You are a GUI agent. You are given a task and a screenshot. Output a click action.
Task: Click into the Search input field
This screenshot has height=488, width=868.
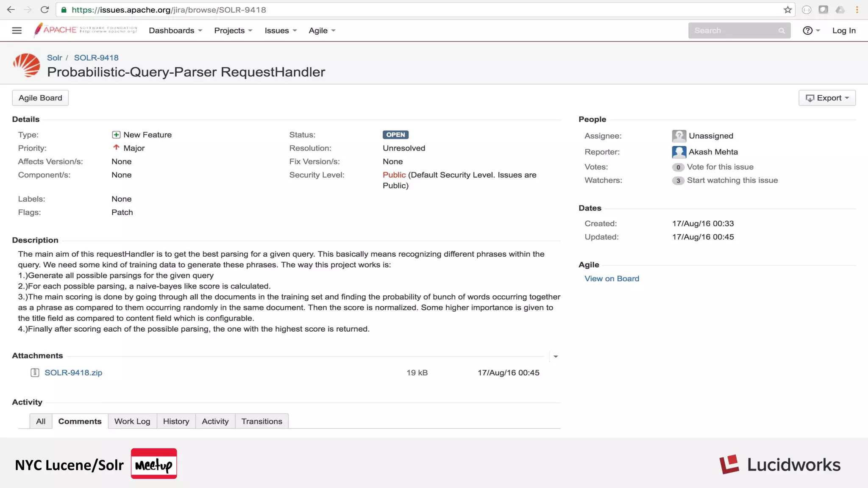(x=733, y=30)
